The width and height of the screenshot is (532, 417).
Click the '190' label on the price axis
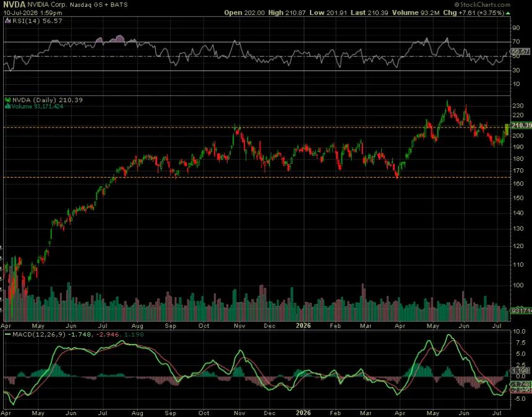point(518,147)
